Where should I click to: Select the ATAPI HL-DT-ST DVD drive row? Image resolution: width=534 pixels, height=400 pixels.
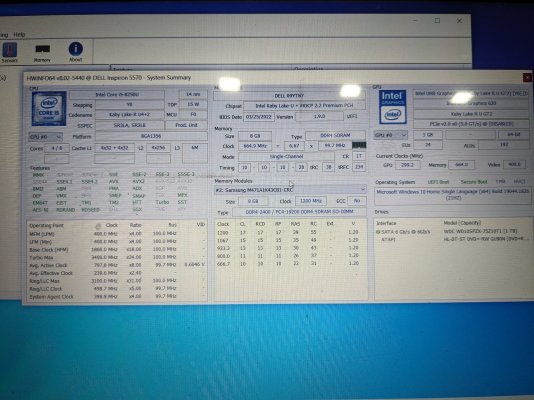(x=453, y=239)
